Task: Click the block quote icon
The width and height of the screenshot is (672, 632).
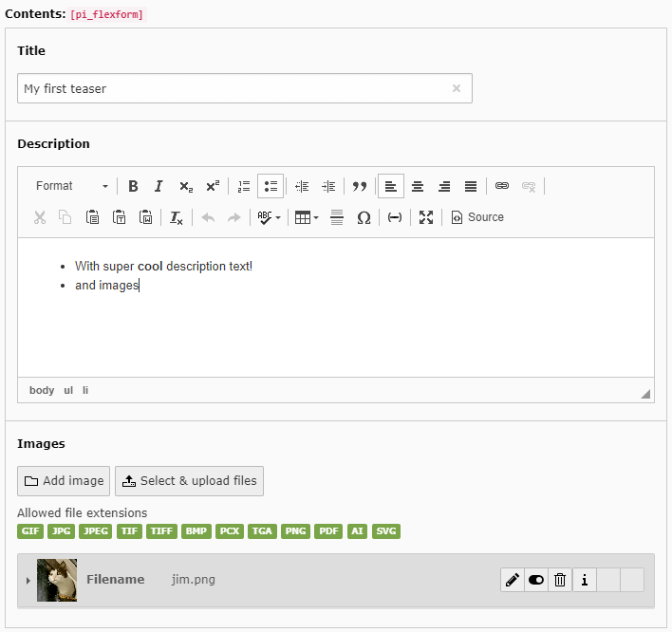Action: click(x=360, y=186)
